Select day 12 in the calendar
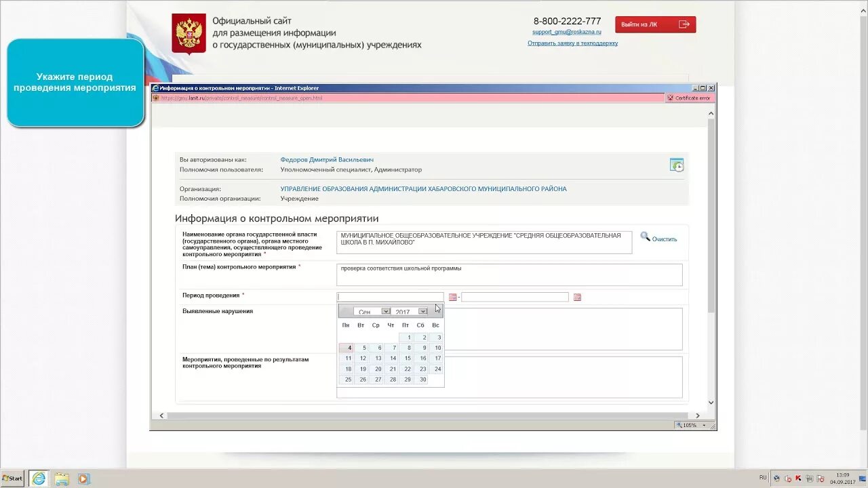The image size is (868, 488). [x=361, y=359]
